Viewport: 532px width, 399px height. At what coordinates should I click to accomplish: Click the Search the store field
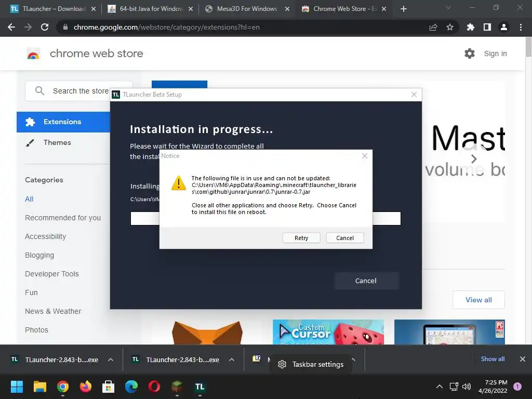[79, 91]
